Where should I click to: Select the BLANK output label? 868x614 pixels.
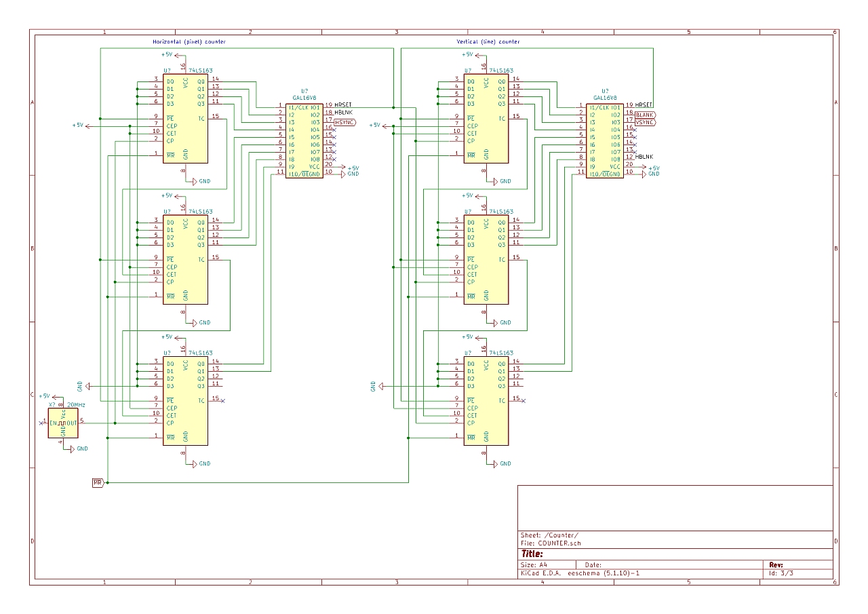[x=645, y=115]
